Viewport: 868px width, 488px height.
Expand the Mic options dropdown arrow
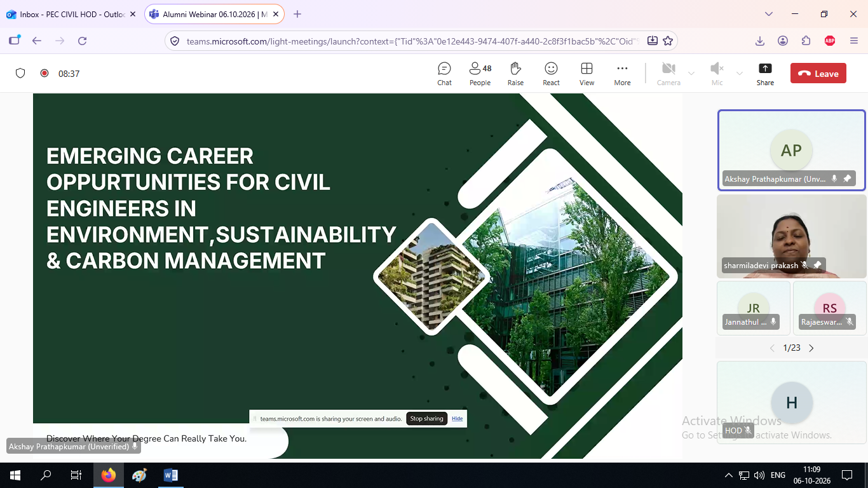point(740,74)
